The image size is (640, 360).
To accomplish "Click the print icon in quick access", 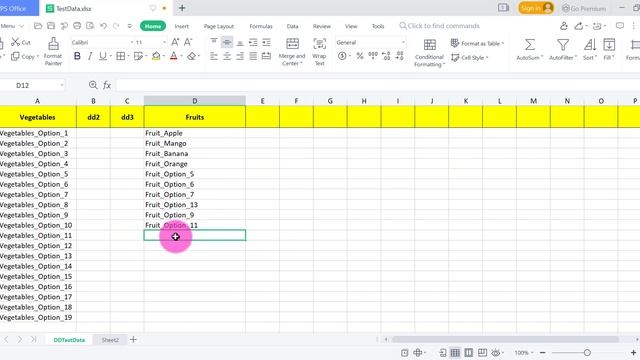I will (x=77, y=26).
